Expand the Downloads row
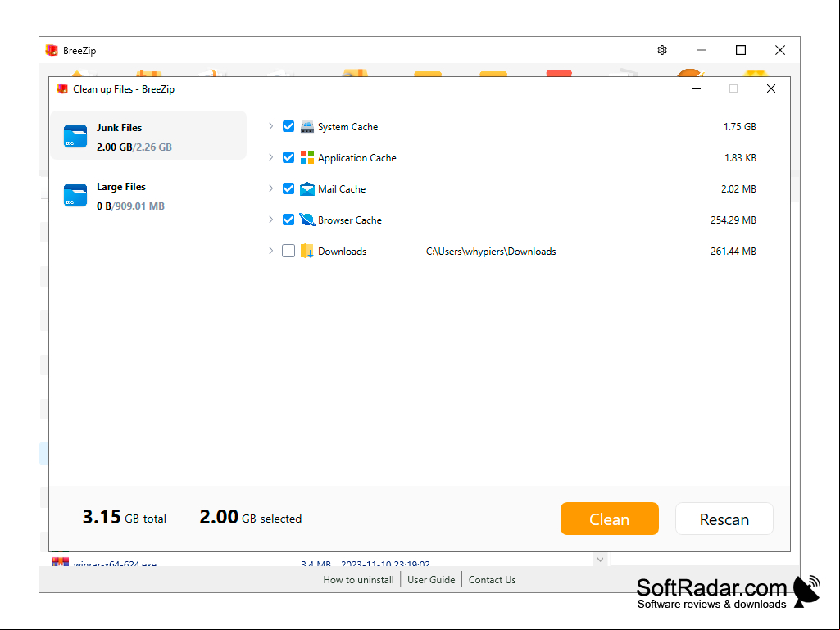The height and width of the screenshot is (630, 840). tap(270, 251)
